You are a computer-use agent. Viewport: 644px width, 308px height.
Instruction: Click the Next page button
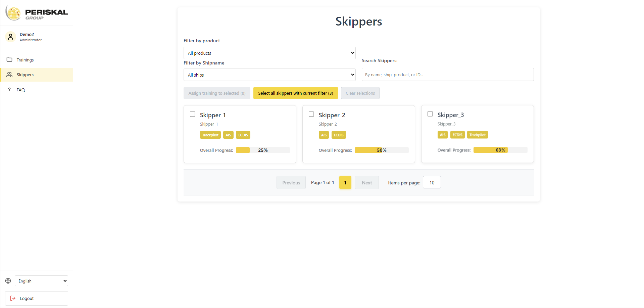(367, 182)
